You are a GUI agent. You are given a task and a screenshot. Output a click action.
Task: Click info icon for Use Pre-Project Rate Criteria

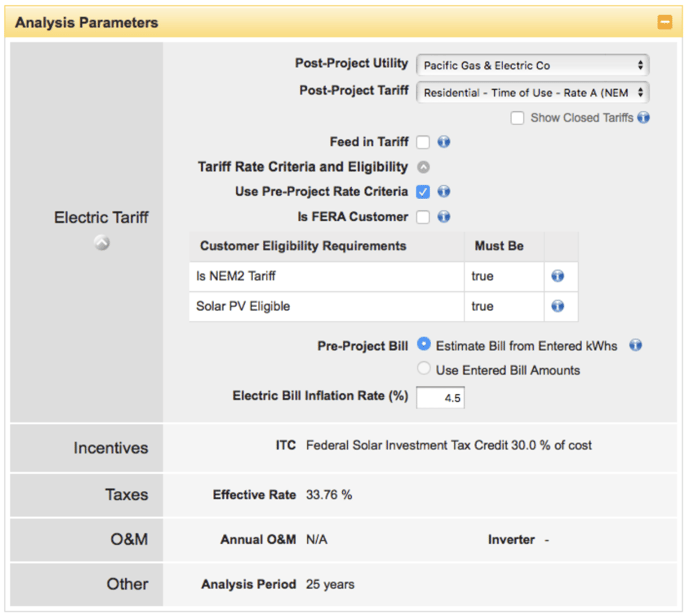pyautogui.click(x=444, y=192)
